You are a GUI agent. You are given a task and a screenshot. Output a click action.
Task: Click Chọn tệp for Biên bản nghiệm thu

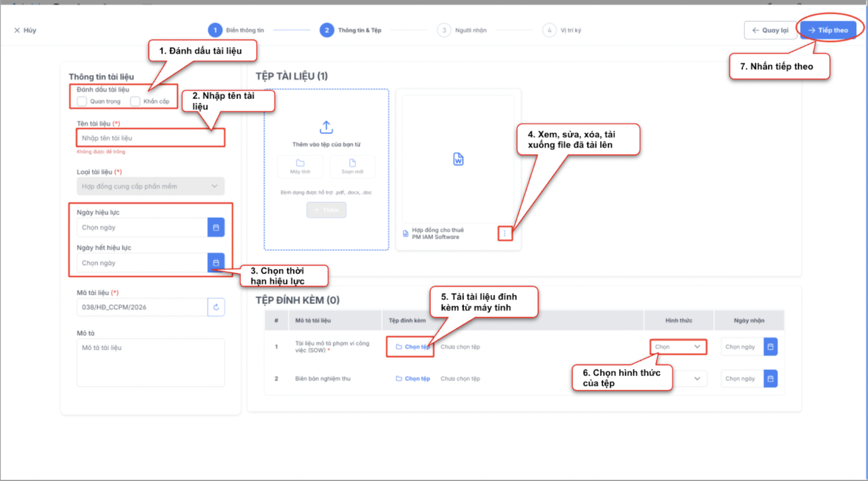(x=413, y=379)
